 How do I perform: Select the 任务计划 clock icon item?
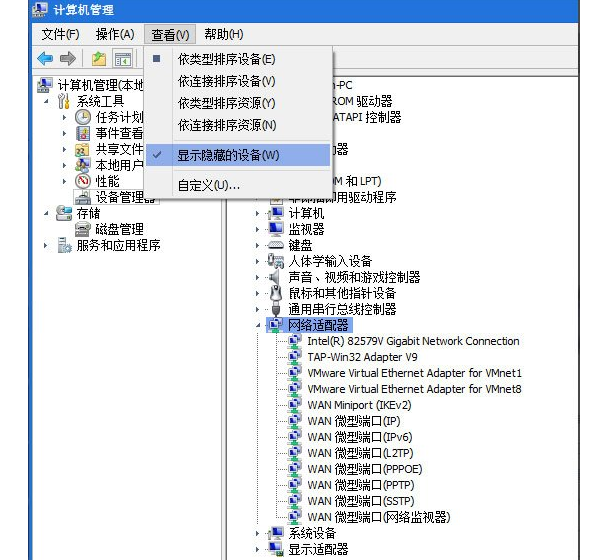coord(109,117)
